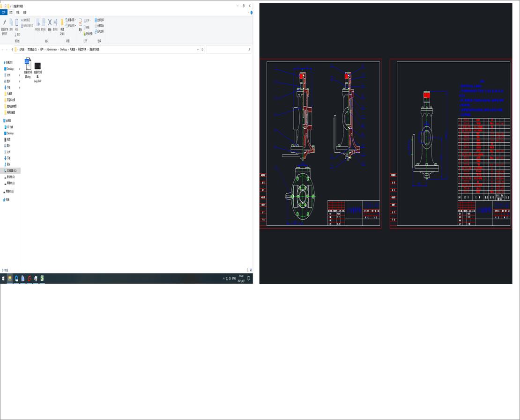Viewport: 520px width, 420px height.
Task: Click the Copy icon in the Clipboard group
Action: coord(11,22)
